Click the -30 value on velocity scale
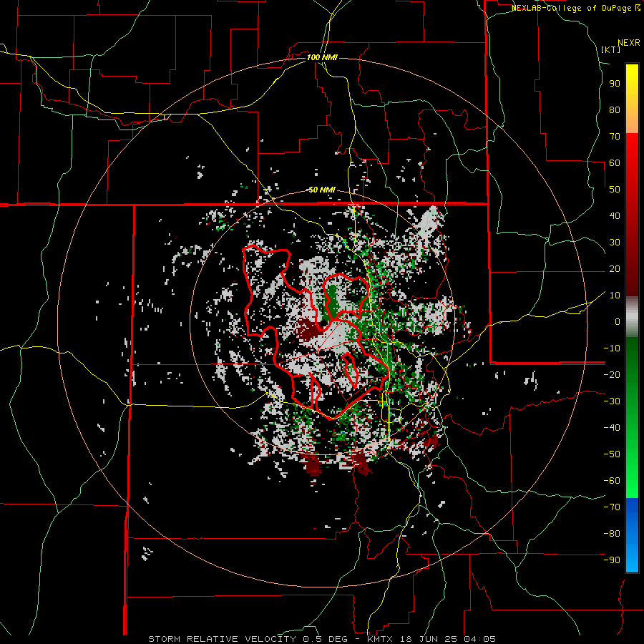The width and height of the screenshot is (644, 644). click(612, 401)
